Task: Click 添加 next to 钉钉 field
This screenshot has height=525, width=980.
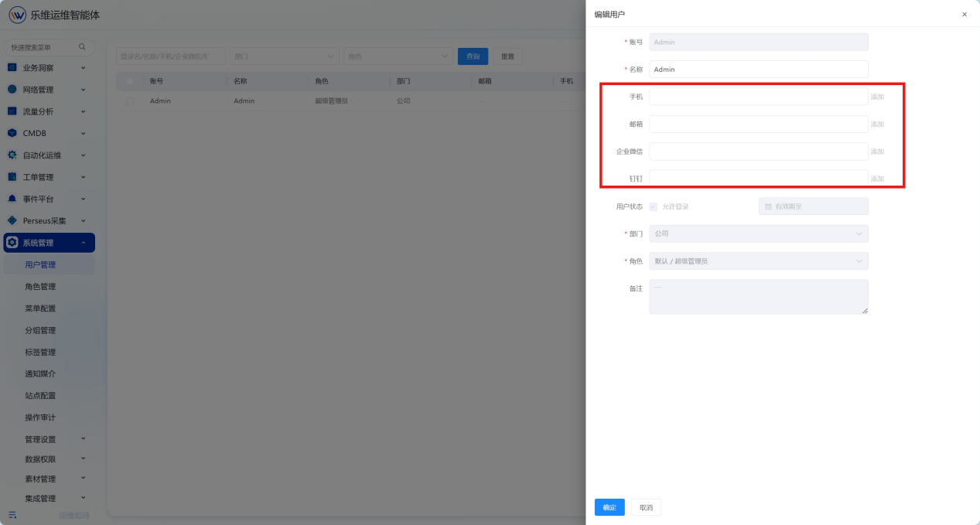Action: [x=877, y=179]
